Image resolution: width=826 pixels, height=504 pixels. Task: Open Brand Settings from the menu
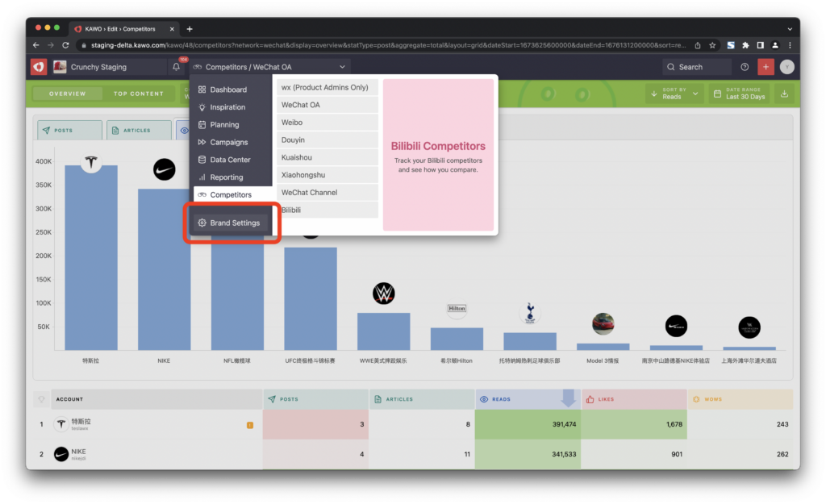pyautogui.click(x=232, y=223)
